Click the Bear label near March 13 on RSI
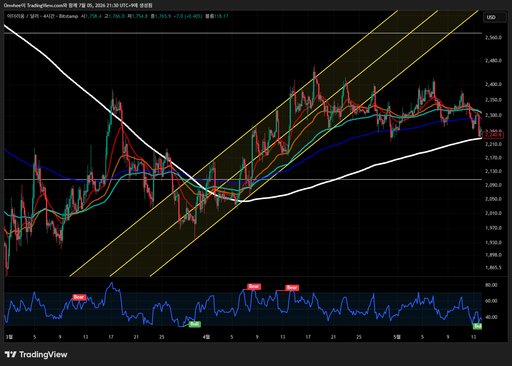Viewport: 512px width, 366px height. click(x=79, y=297)
